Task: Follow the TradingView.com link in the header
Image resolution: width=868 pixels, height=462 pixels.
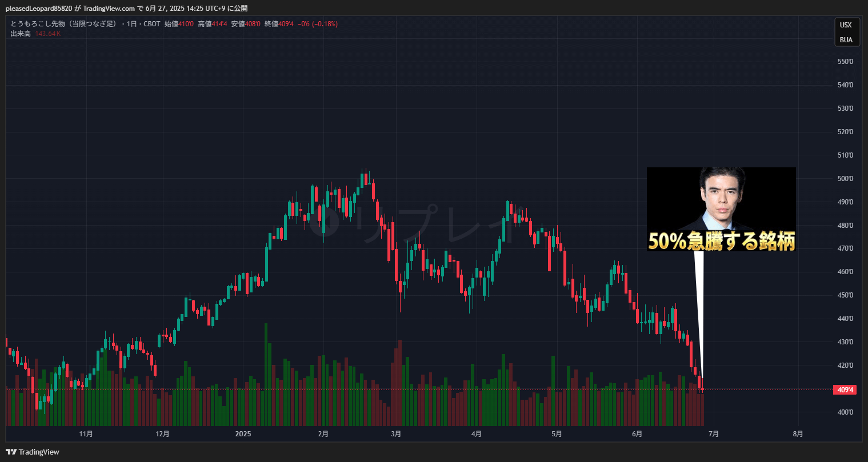Action: point(109,9)
